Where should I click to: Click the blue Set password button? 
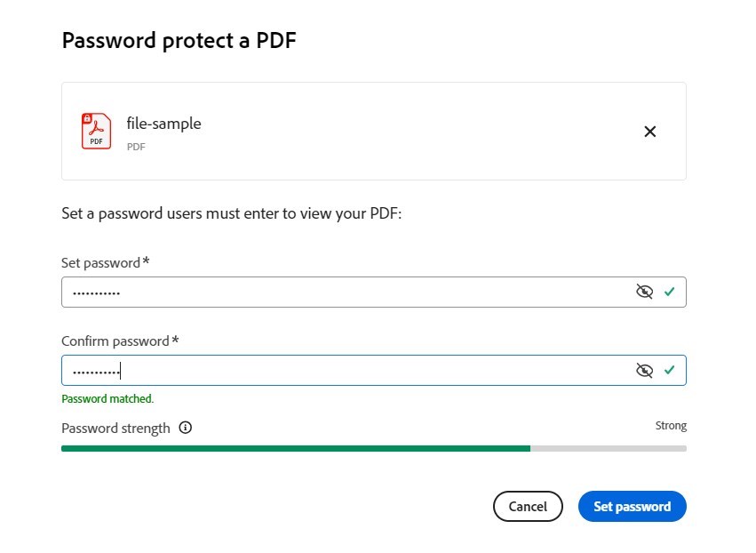(x=632, y=506)
